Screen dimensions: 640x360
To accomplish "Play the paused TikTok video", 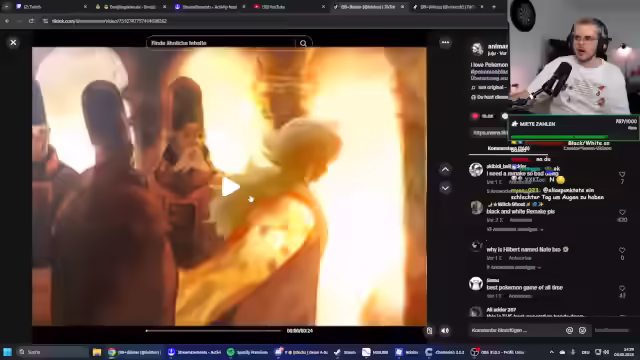I will point(230,187).
